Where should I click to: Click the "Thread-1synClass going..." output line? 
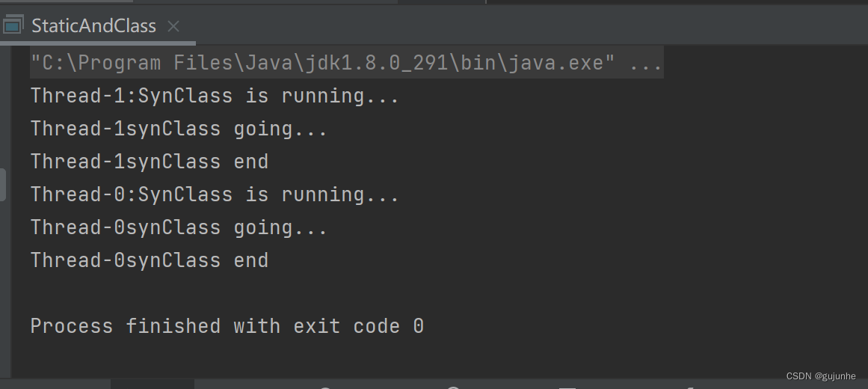tap(179, 129)
